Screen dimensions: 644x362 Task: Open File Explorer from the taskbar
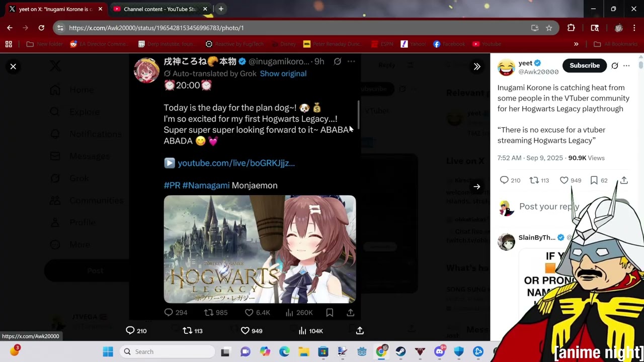click(304, 351)
